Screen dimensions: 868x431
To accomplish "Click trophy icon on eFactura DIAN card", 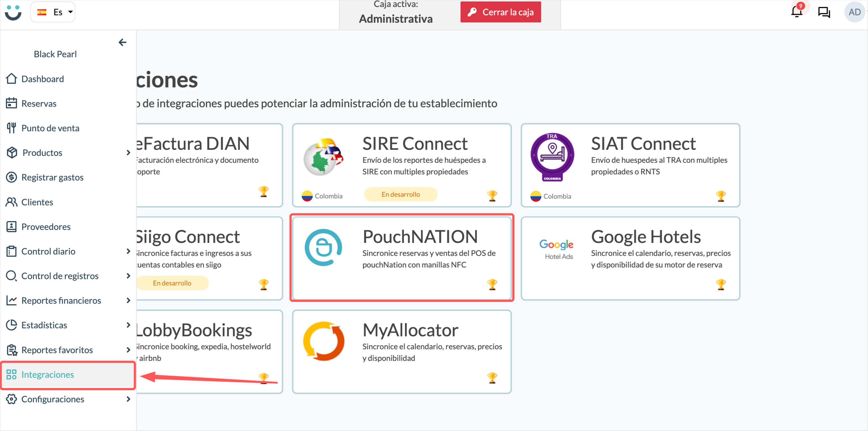I will 263,191.
